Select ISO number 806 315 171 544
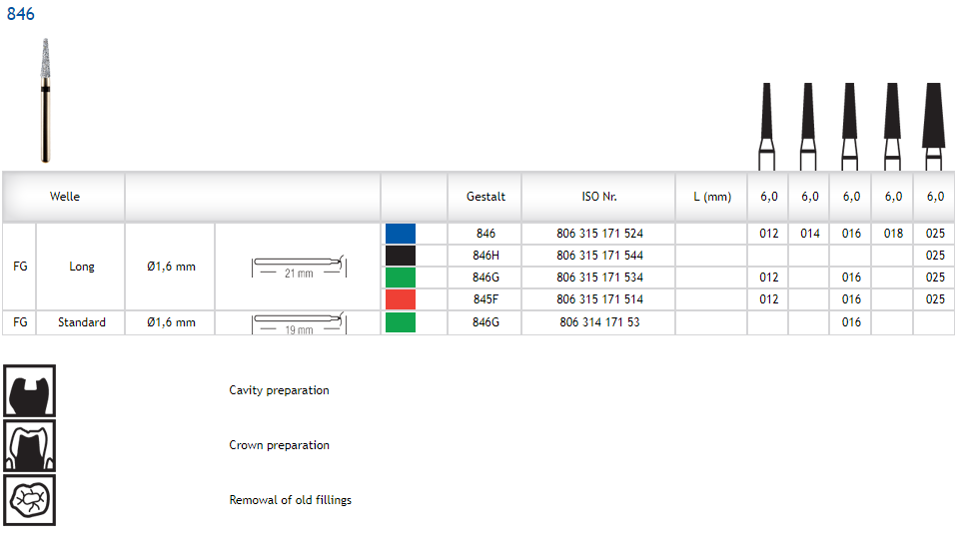The image size is (957, 560). coord(599,256)
